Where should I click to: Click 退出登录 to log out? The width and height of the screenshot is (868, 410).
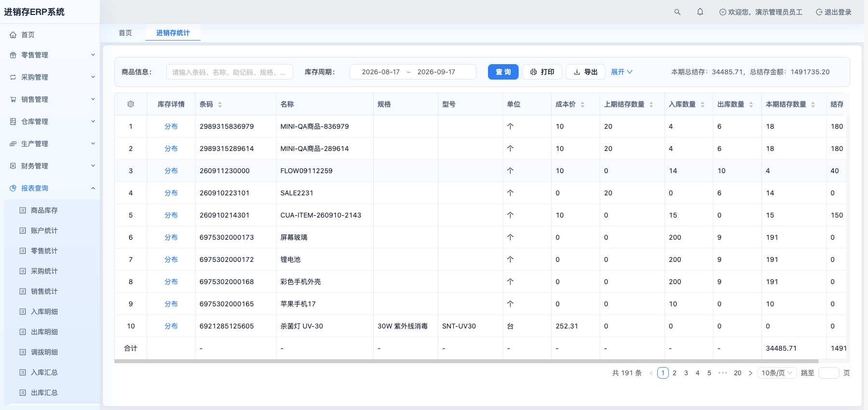[834, 12]
